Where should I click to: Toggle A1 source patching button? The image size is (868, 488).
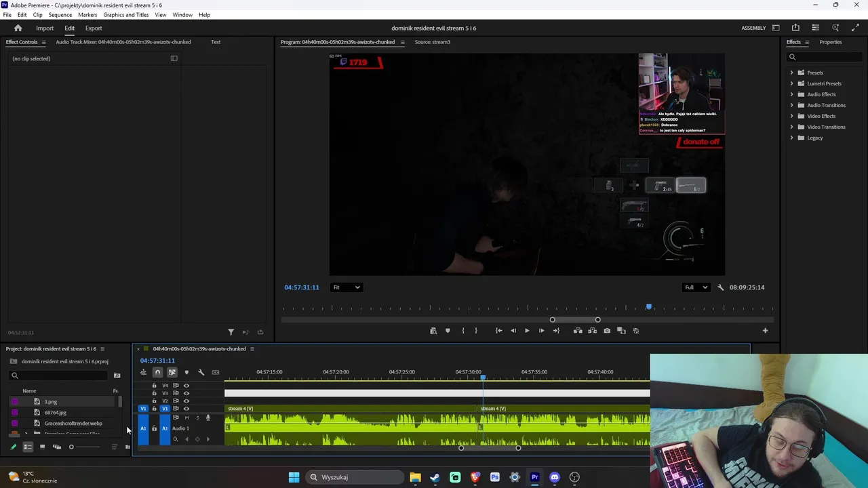click(x=143, y=428)
